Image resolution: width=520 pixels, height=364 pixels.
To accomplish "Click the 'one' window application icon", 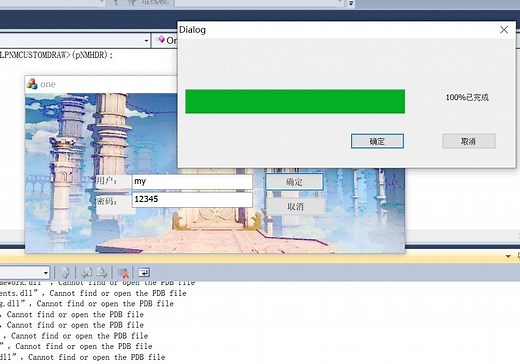I will pyautogui.click(x=32, y=84).
